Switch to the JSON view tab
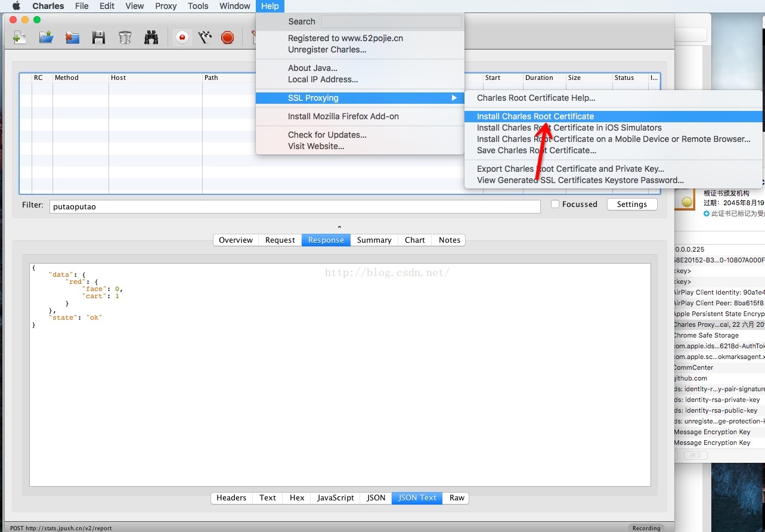 pyautogui.click(x=376, y=497)
